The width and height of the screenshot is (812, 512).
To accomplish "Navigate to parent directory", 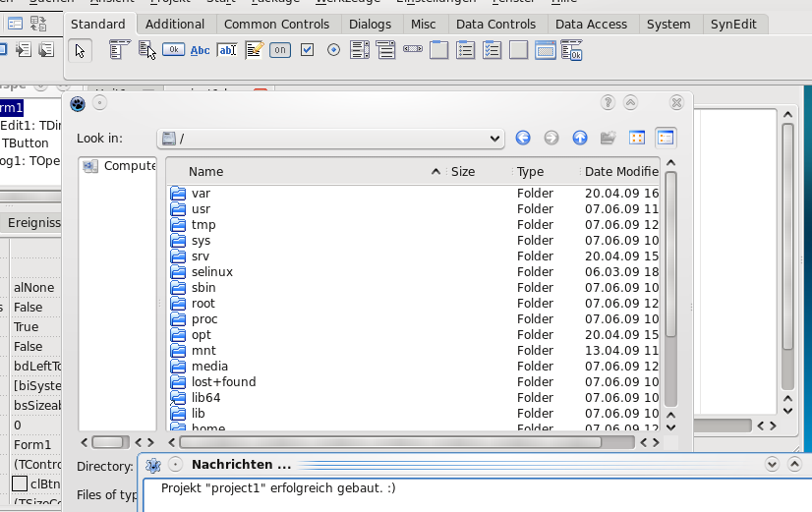I will (580, 139).
